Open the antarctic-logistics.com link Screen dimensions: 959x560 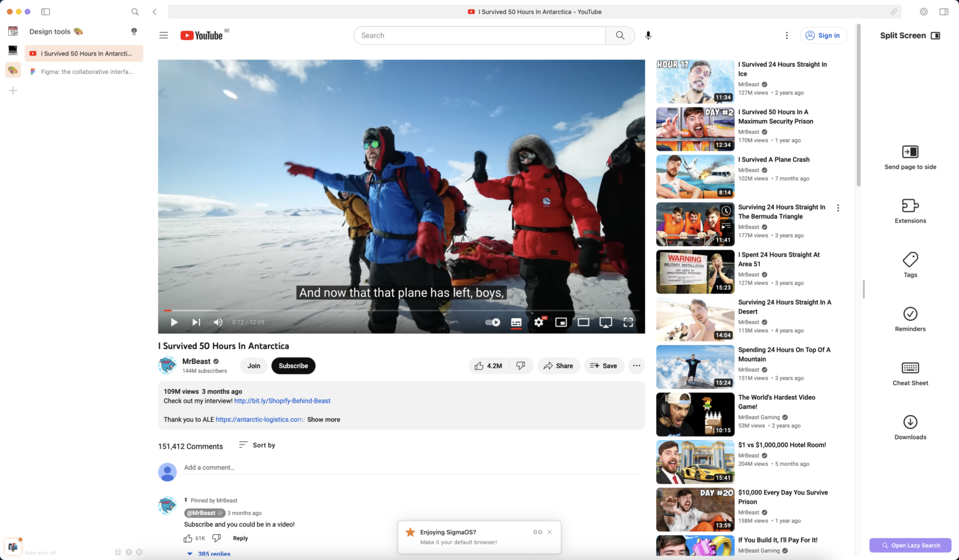pos(259,419)
